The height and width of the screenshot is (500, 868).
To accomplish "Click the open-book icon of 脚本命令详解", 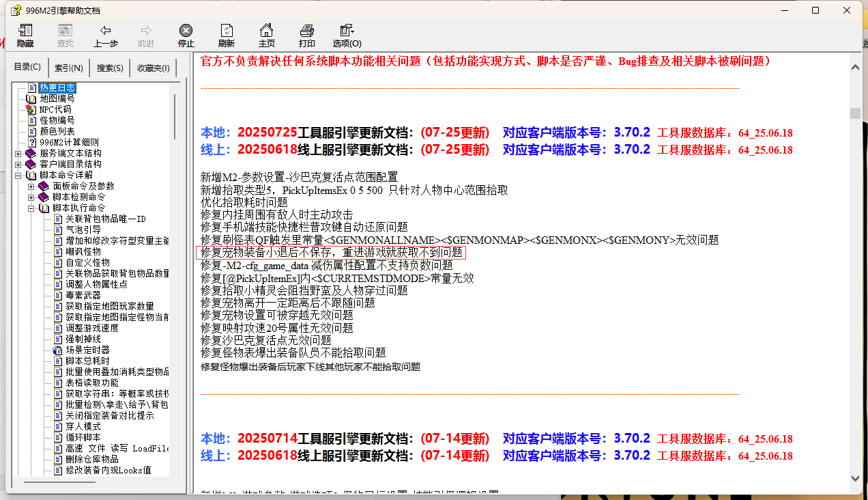I will 31,175.
